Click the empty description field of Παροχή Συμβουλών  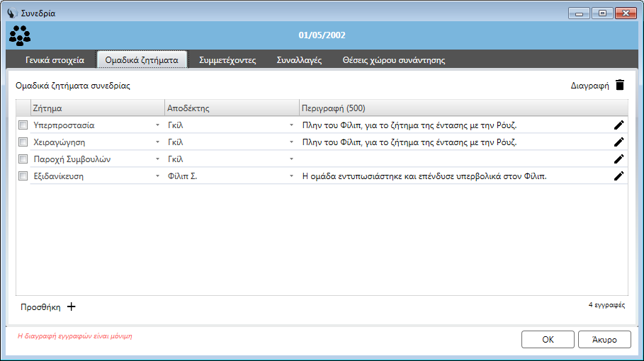coord(455,159)
